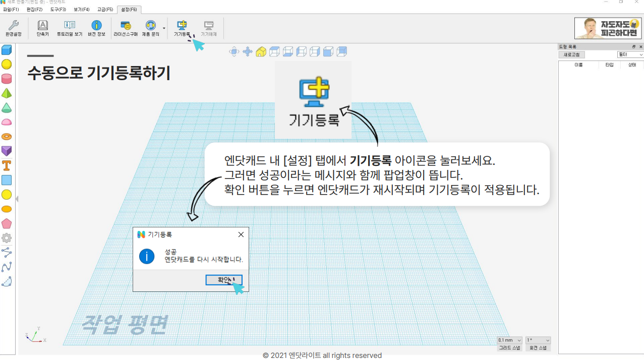
Task: Open the 단축키 shortcuts window
Action: point(43,29)
